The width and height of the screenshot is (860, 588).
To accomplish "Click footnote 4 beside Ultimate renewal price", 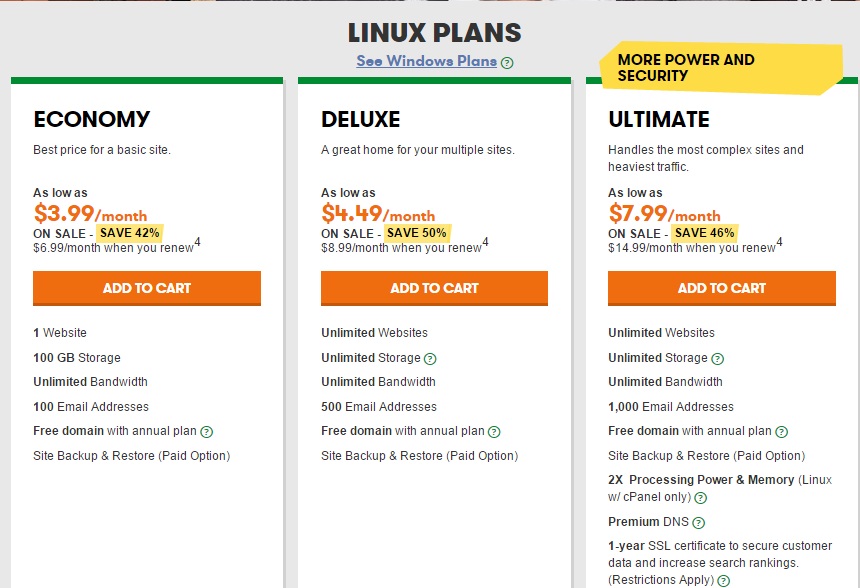I will [780, 242].
